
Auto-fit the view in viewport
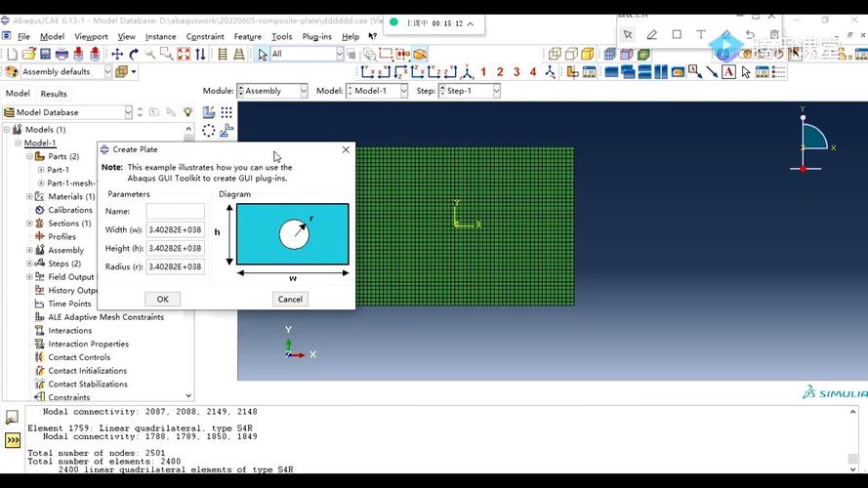(x=184, y=55)
